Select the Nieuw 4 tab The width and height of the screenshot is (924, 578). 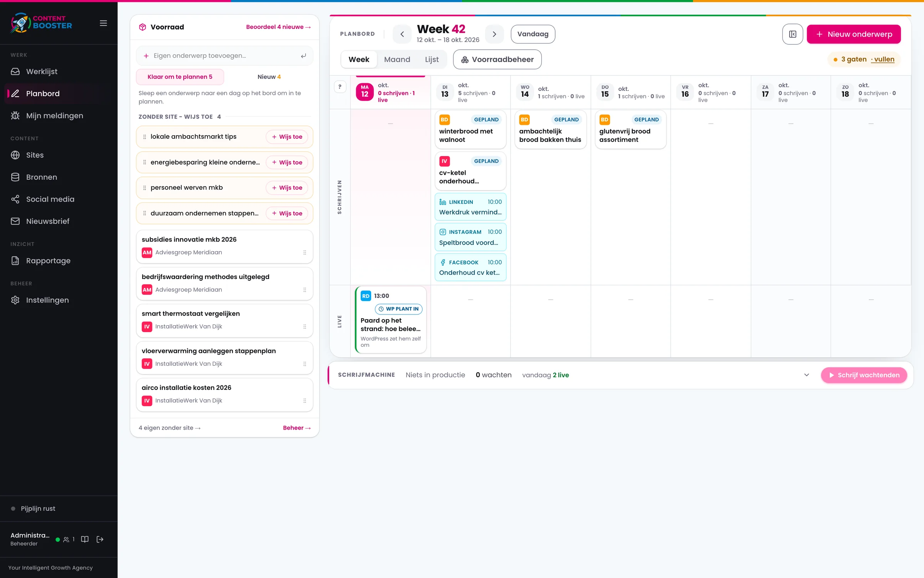[x=269, y=77]
